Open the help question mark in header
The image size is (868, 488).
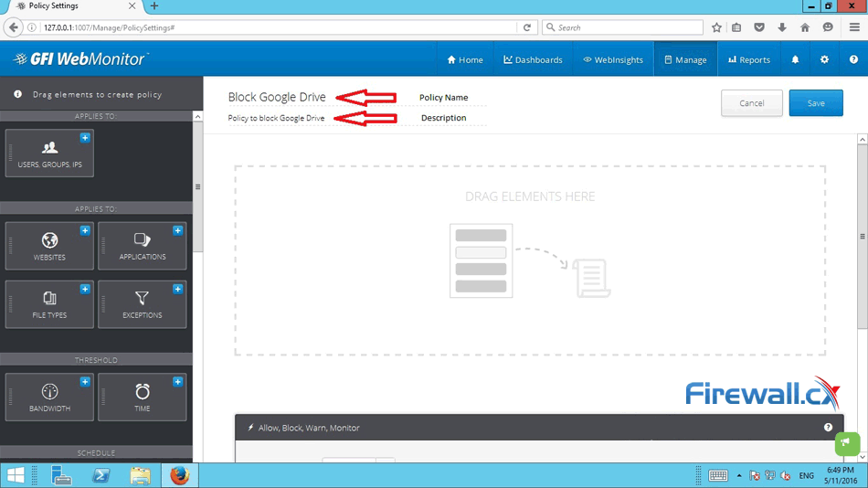tap(853, 59)
